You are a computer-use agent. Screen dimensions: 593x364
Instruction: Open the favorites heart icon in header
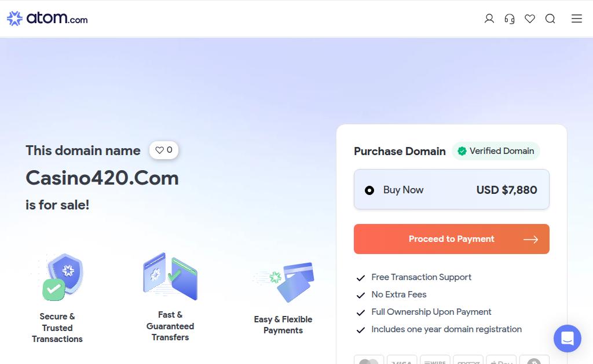tap(530, 19)
